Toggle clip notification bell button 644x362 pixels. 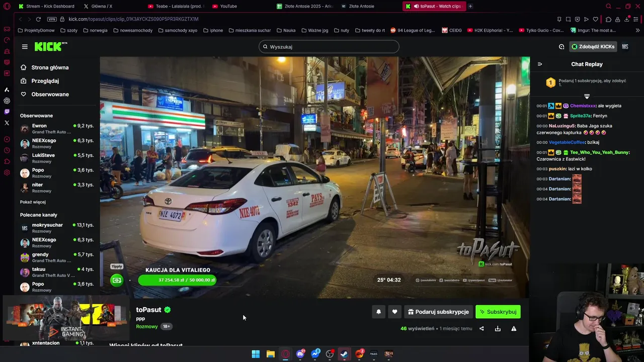(x=379, y=312)
